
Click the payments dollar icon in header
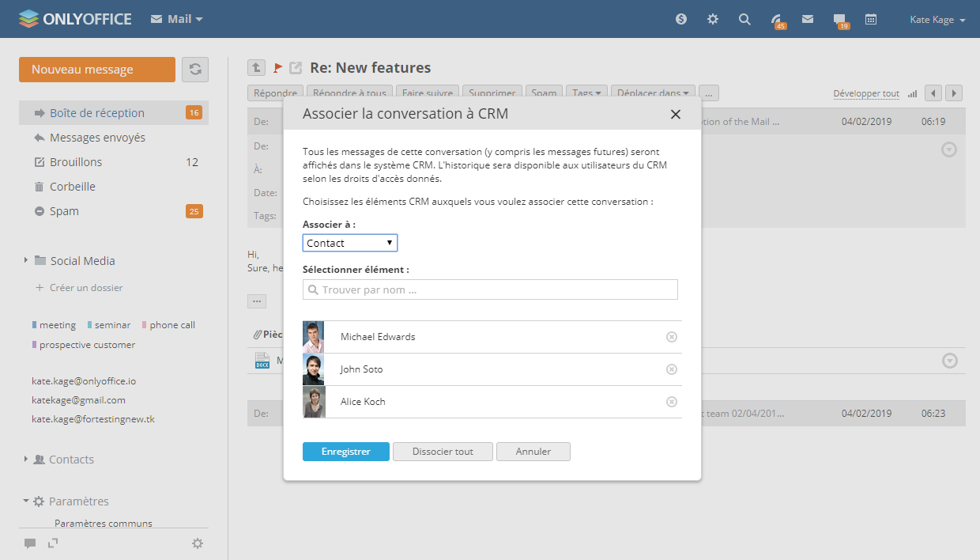point(681,19)
